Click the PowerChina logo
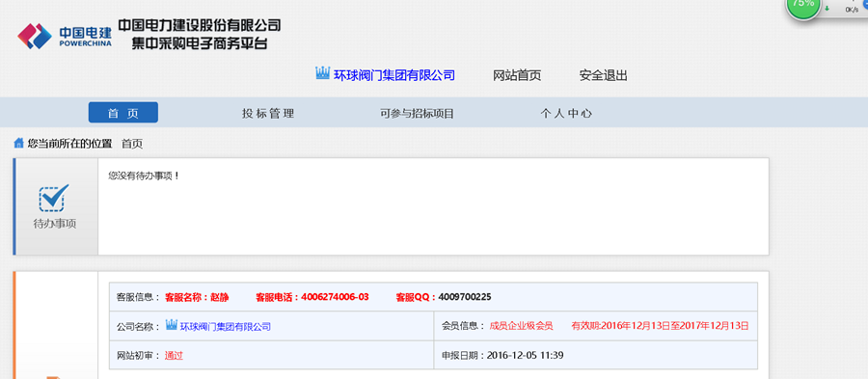Image resolution: width=868 pixels, height=379 pixels. click(65, 36)
